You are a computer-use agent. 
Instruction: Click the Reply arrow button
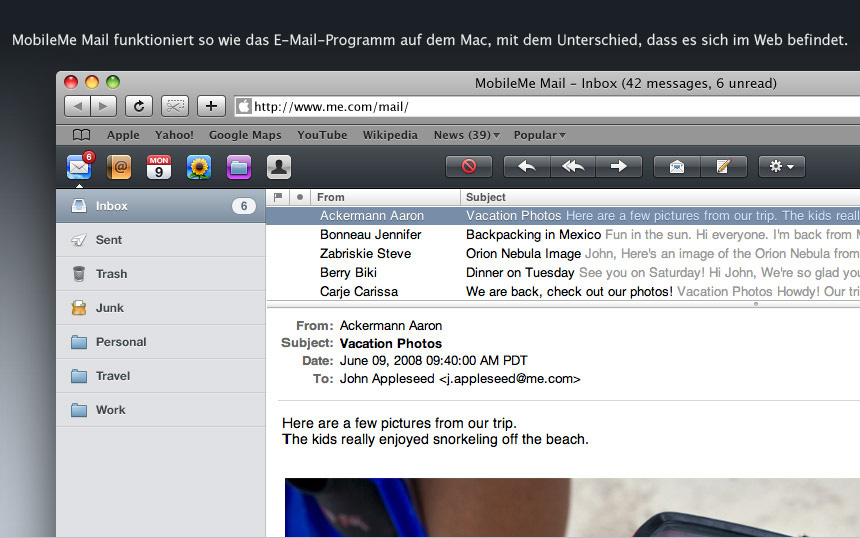point(527,166)
